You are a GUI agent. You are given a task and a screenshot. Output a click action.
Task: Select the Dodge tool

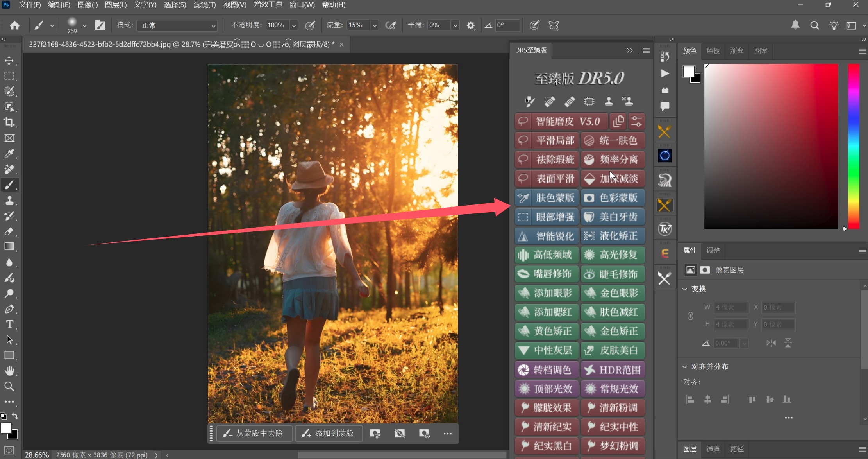[9, 293]
